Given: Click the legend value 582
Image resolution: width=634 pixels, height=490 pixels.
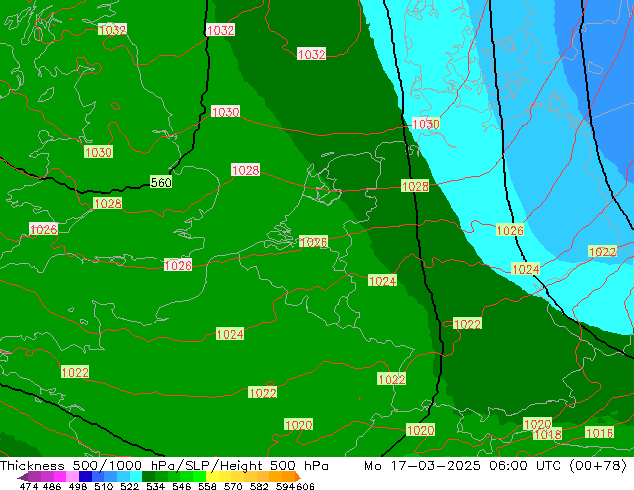Looking at the screenshot, I should (259, 486).
